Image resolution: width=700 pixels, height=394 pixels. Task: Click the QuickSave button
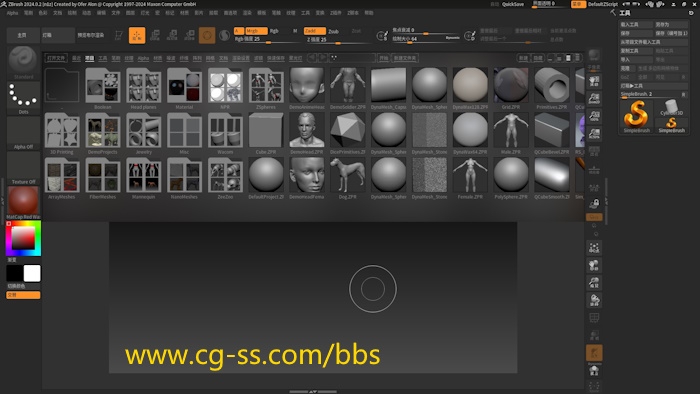click(x=513, y=4)
